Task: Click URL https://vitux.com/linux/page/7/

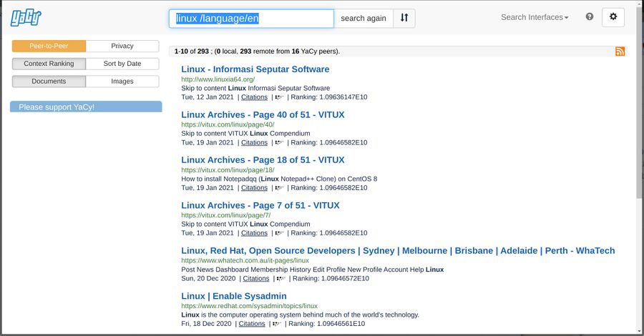Action: tap(226, 215)
